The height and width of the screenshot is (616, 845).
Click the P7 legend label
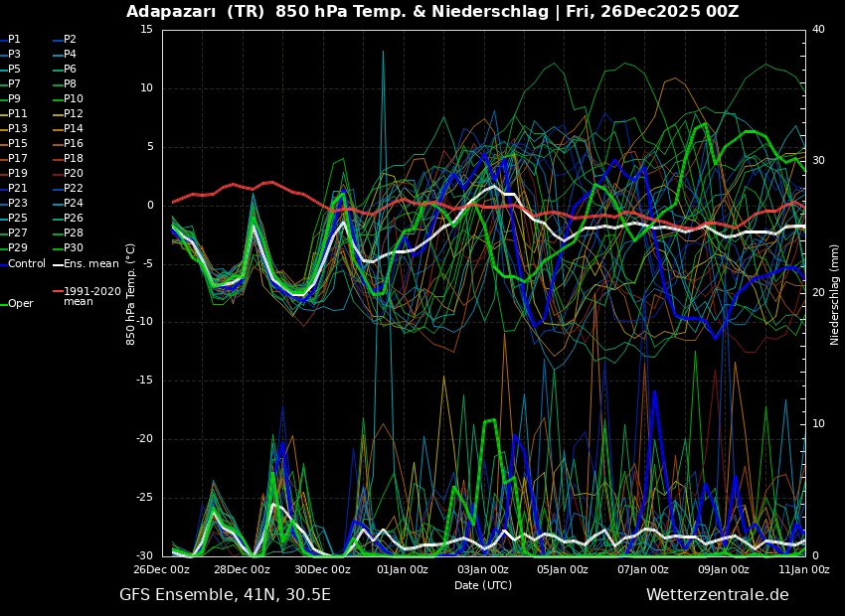point(14,84)
